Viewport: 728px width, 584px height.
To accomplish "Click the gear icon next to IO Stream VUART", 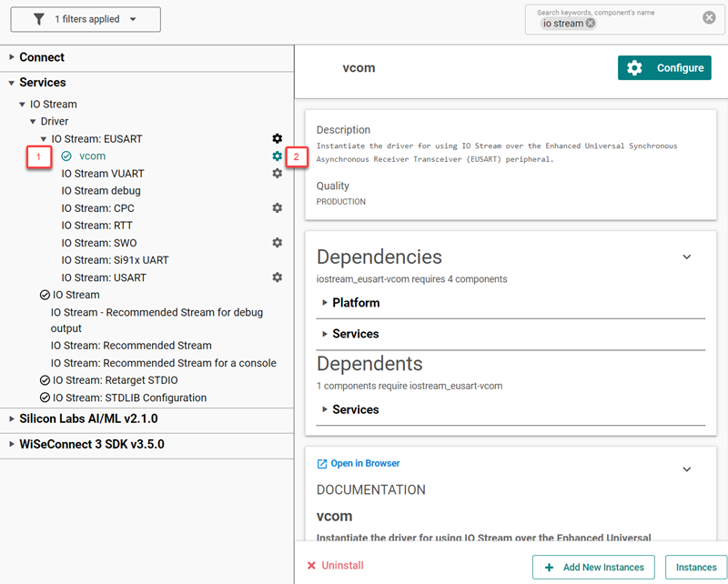I will coord(278,173).
